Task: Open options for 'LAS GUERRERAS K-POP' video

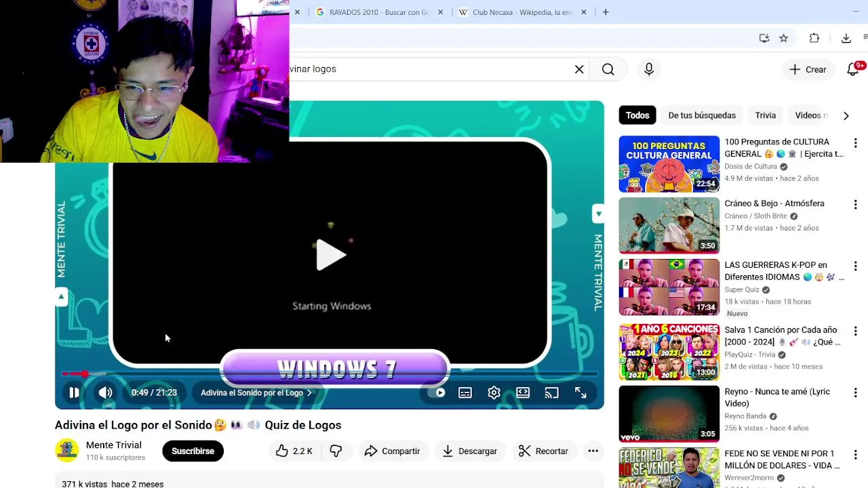Action: coord(855,266)
